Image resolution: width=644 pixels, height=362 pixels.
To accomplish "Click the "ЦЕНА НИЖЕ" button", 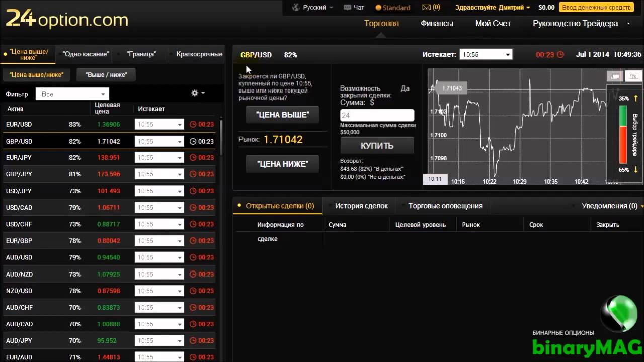I will click(282, 164).
